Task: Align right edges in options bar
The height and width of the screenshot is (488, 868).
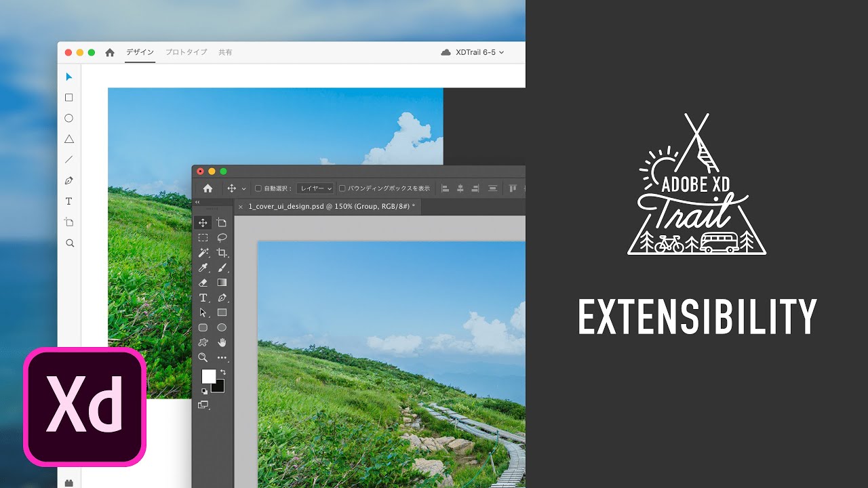Action: click(475, 188)
